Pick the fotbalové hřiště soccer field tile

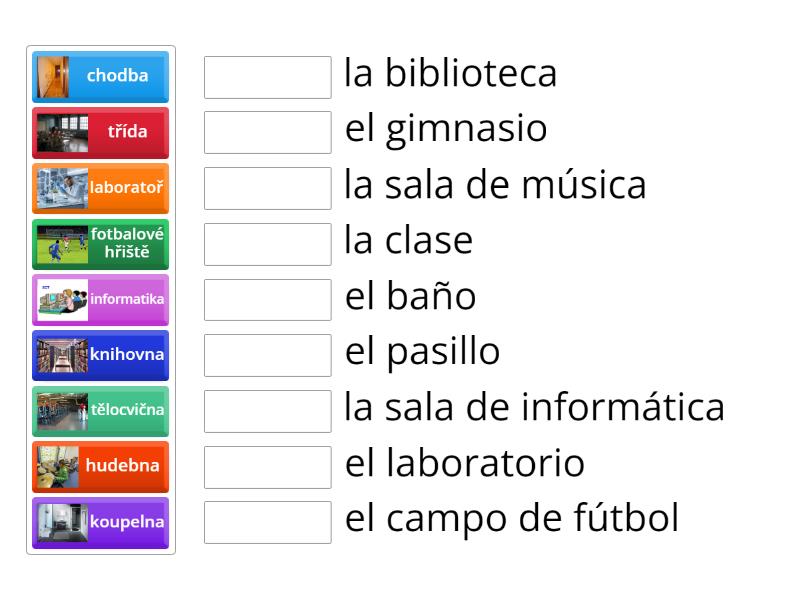tap(100, 244)
